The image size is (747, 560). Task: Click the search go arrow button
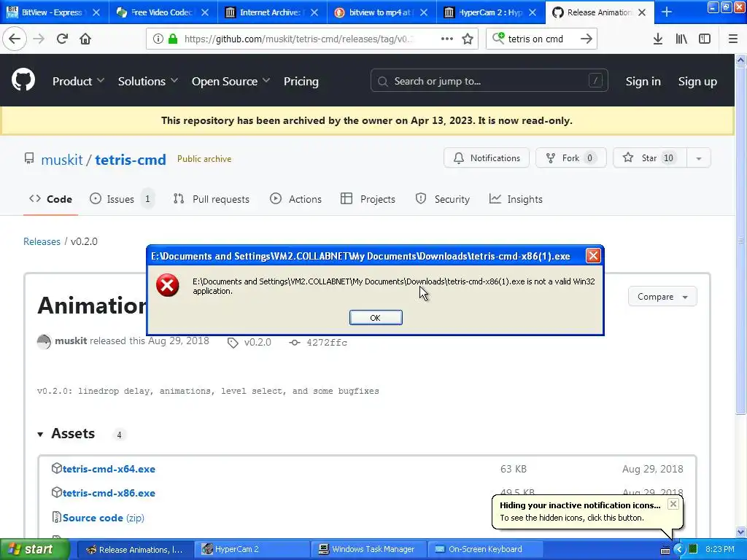pyautogui.click(x=587, y=39)
